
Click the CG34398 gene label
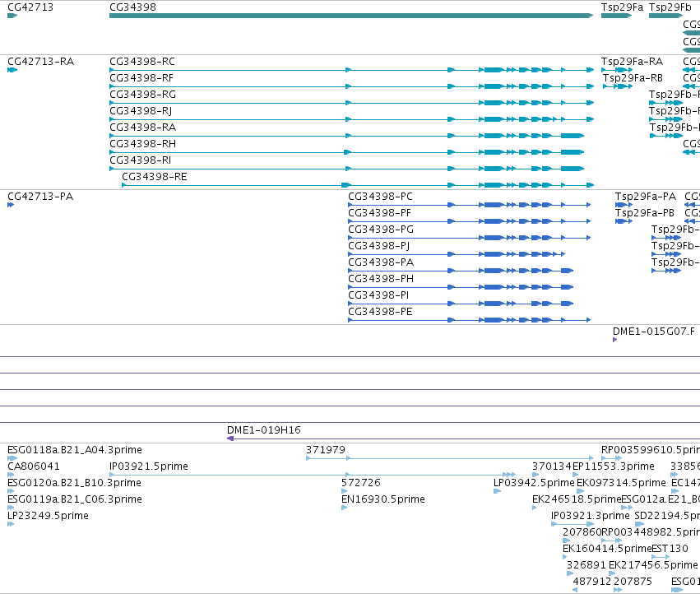click(132, 7)
